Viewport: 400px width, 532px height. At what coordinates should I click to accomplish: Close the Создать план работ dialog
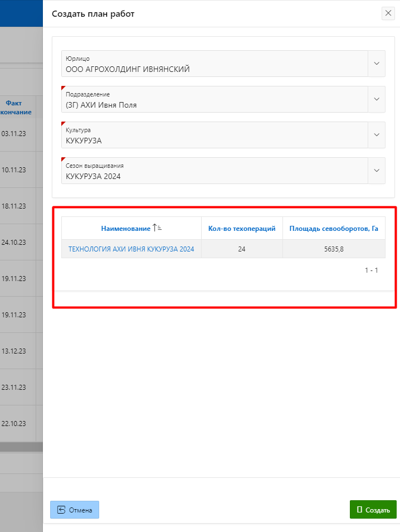(388, 13)
